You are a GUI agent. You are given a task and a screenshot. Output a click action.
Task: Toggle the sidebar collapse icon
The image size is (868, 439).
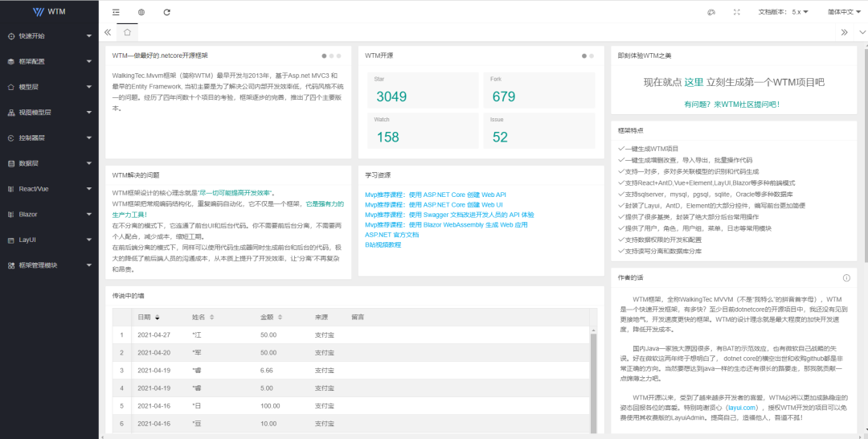tap(116, 12)
